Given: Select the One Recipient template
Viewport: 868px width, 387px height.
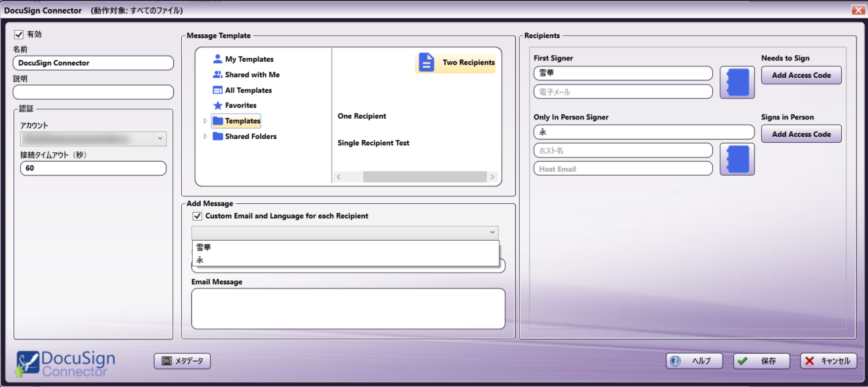Looking at the screenshot, I should coord(362,116).
